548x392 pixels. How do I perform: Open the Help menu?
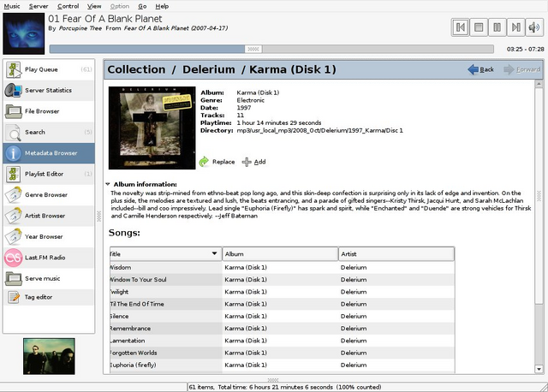point(162,6)
